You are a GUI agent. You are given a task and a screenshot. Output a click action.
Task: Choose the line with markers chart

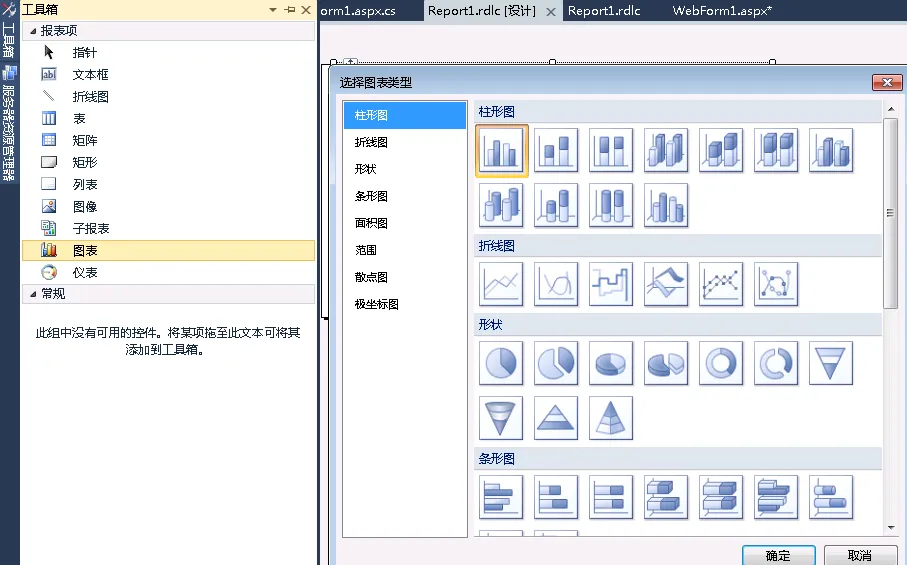tap(721, 284)
